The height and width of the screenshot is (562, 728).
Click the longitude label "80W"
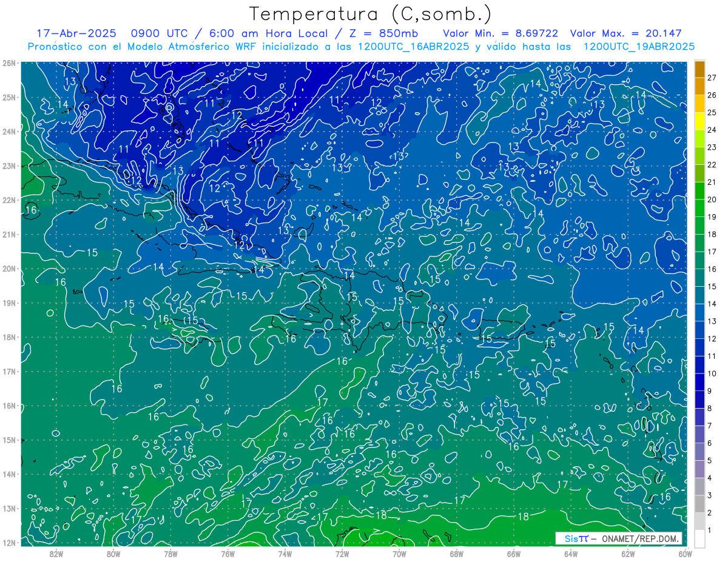tap(113, 553)
